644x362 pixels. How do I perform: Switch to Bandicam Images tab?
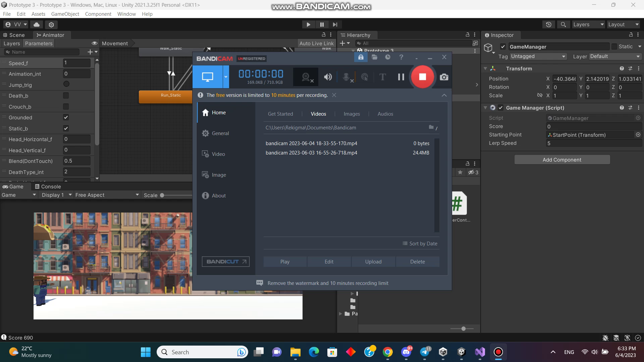(352, 114)
